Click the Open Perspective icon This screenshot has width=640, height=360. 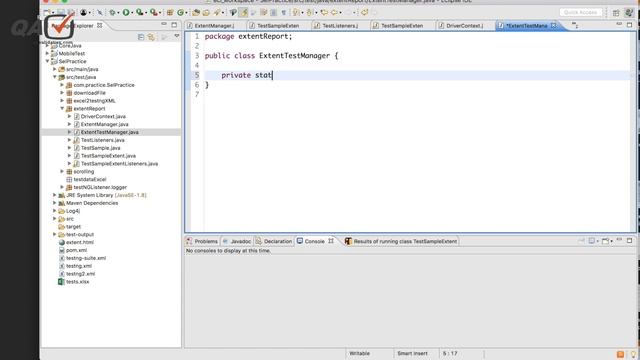[x=616, y=13]
